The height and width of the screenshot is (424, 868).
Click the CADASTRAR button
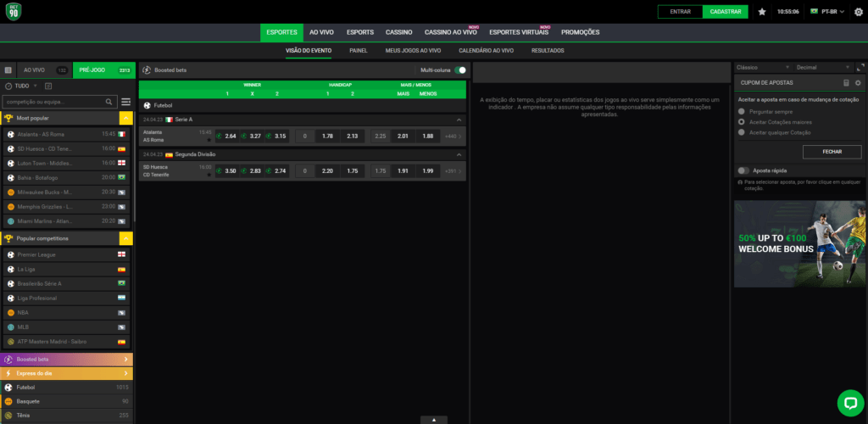pos(726,12)
